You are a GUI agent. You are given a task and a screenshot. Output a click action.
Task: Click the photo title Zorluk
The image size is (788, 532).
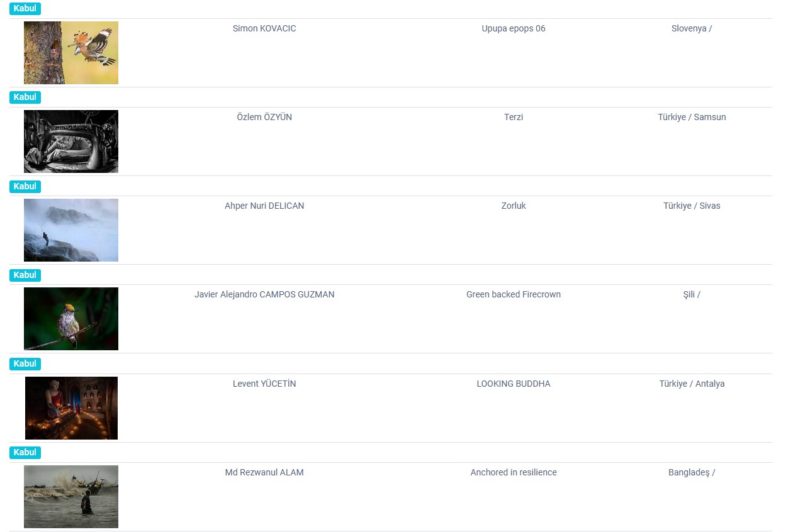514,206
